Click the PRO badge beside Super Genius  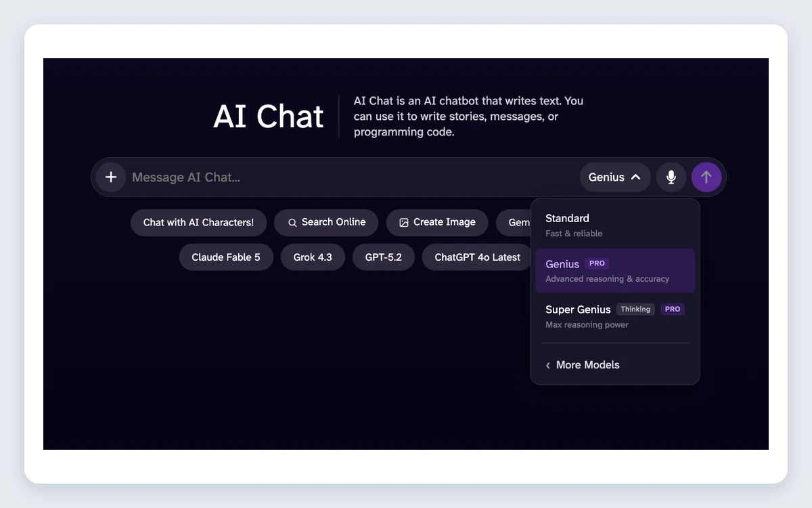673,309
